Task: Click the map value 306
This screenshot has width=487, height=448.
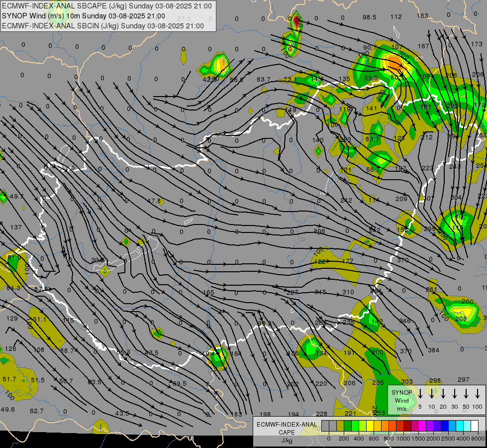Action: (319, 231)
